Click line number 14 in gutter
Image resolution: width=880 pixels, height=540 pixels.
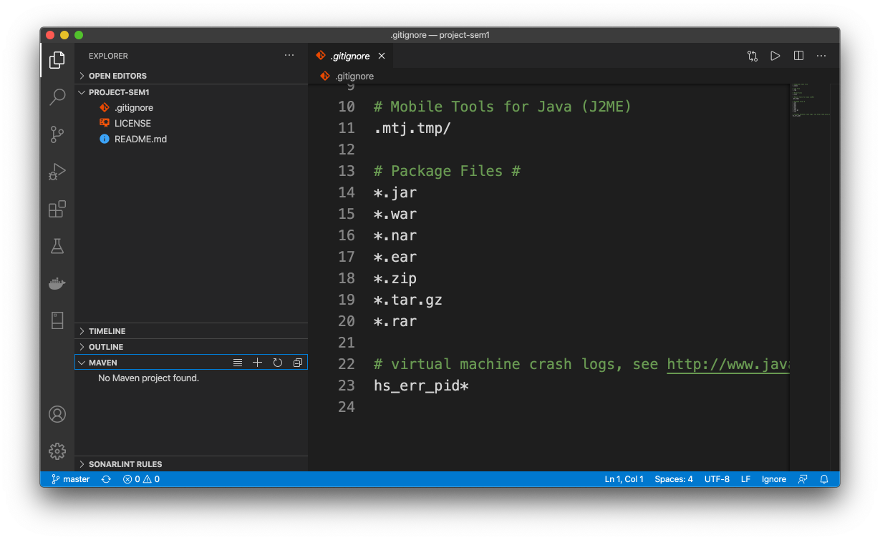pos(346,193)
